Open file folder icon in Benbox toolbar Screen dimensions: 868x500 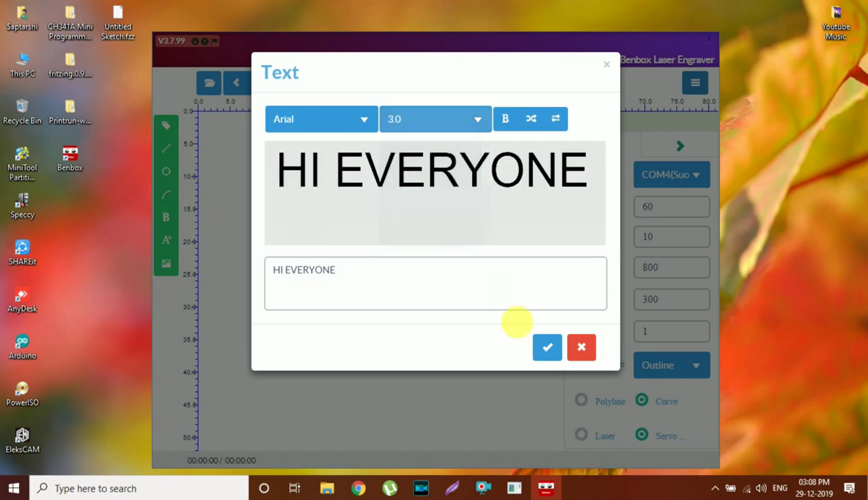[209, 83]
